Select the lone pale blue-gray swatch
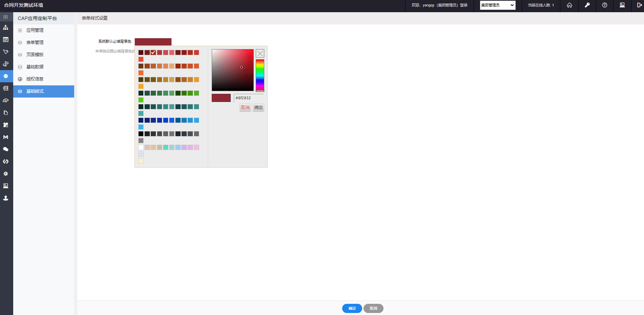 click(x=141, y=154)
